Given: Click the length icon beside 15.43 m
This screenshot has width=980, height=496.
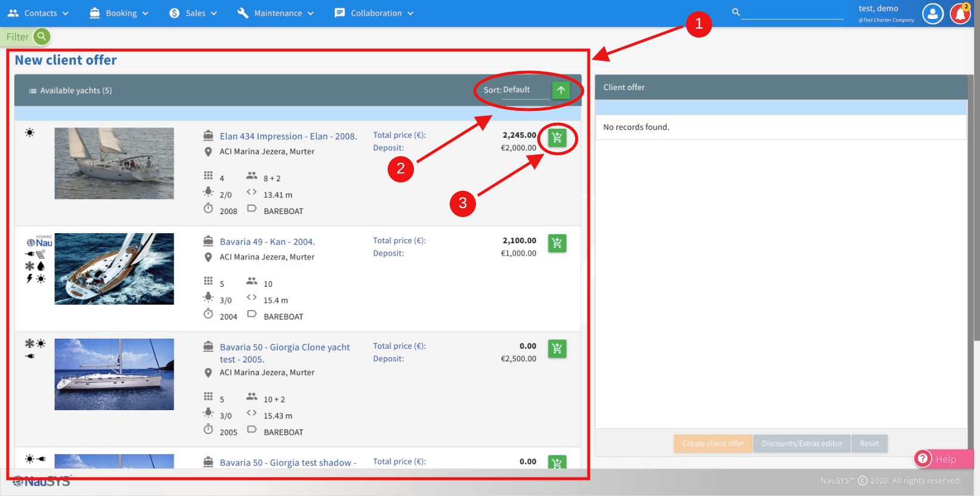Looking at the screenshot, I should tap(252, 413).
